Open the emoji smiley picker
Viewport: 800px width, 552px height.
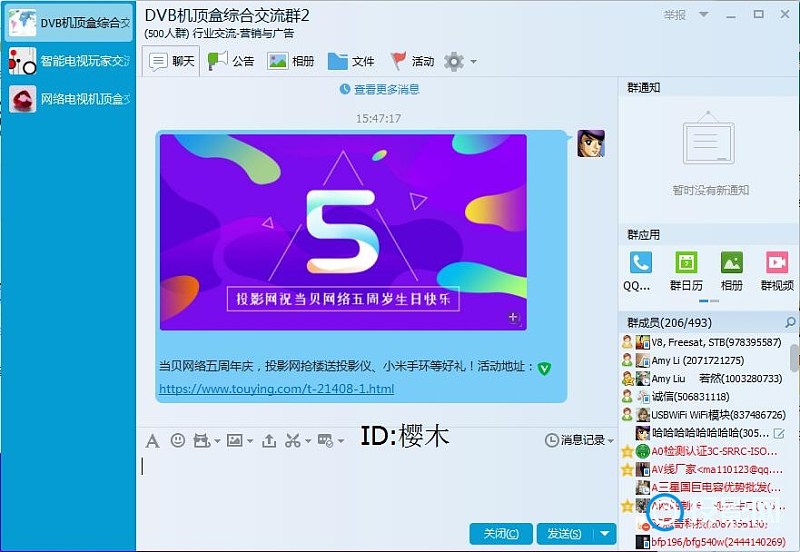pyautogui.click(x=178, y=440)
